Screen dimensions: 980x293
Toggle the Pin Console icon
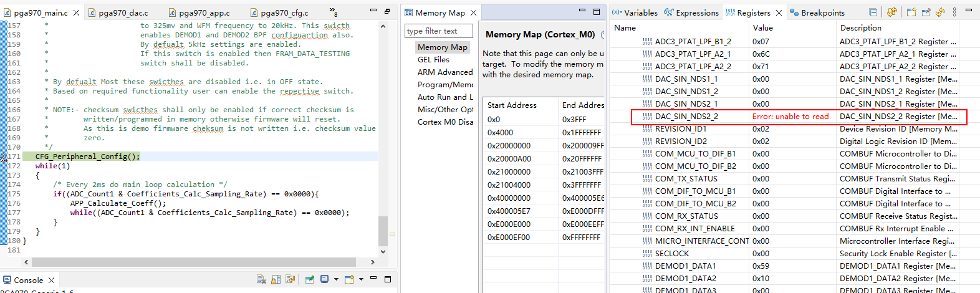309,279
